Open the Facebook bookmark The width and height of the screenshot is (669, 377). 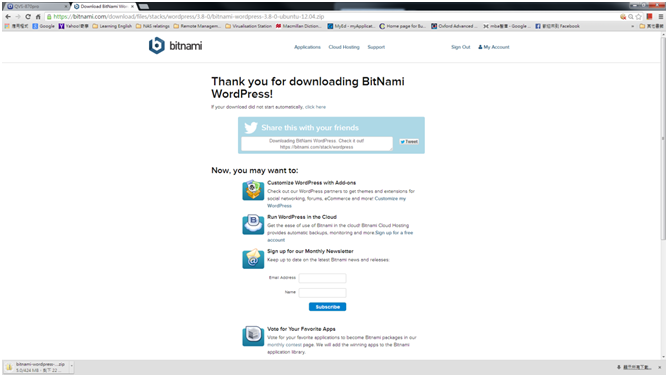[x=558, y=26]
